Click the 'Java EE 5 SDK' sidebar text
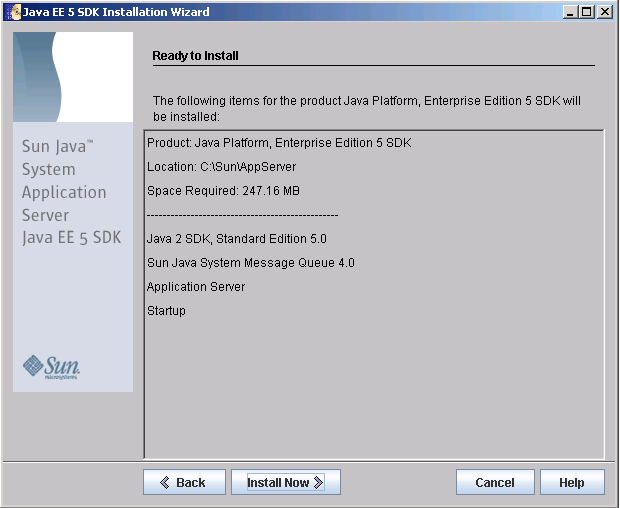The height and width of the screenshot is (508, 620). coord(72,238)
